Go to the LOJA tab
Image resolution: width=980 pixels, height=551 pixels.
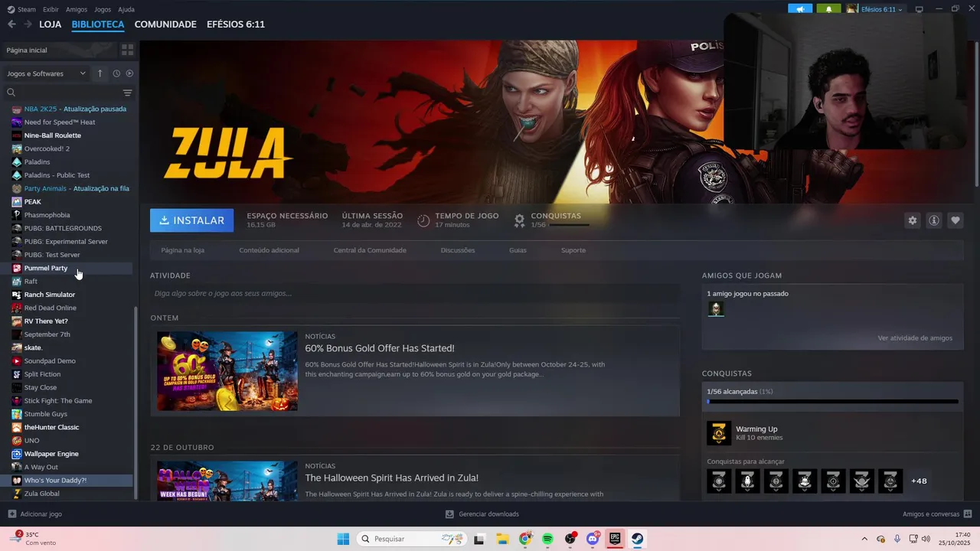click(51, 24)
